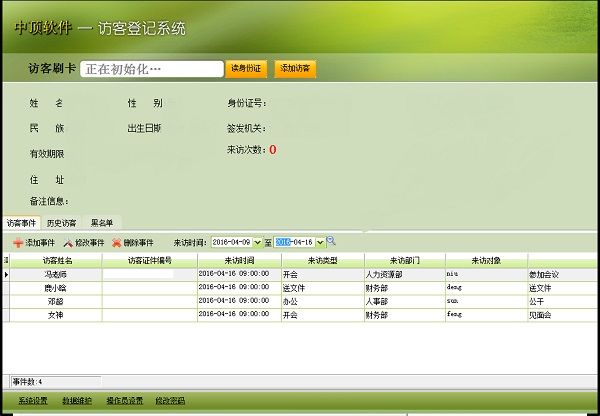Click the search magnifier icon beside dates
Screen dimensions: 600x416
(331, 241)
